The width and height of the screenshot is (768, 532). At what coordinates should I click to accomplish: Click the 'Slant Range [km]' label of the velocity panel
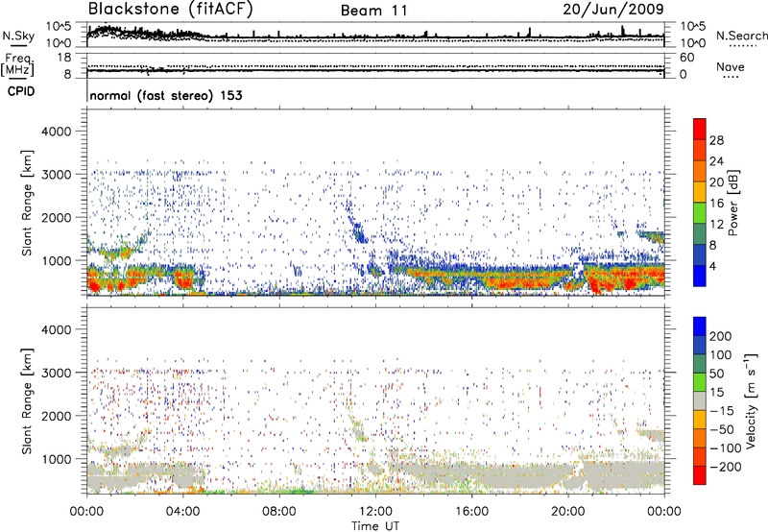27,400
